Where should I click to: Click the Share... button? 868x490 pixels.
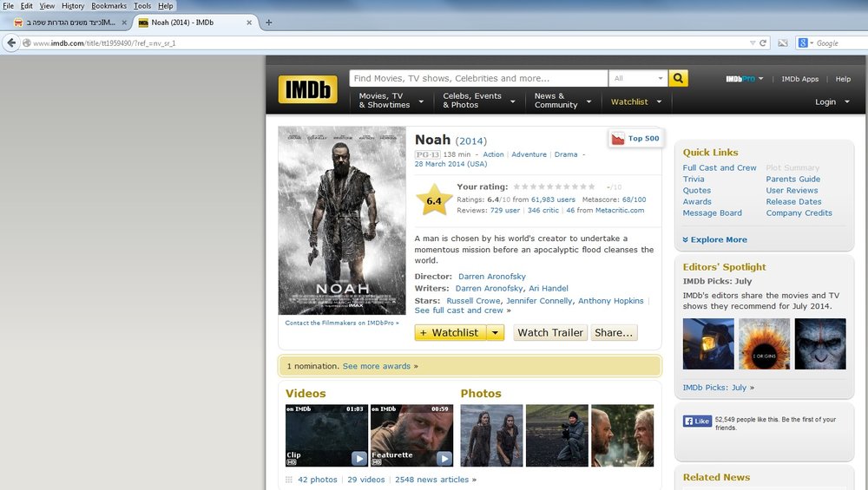(614, 332)
